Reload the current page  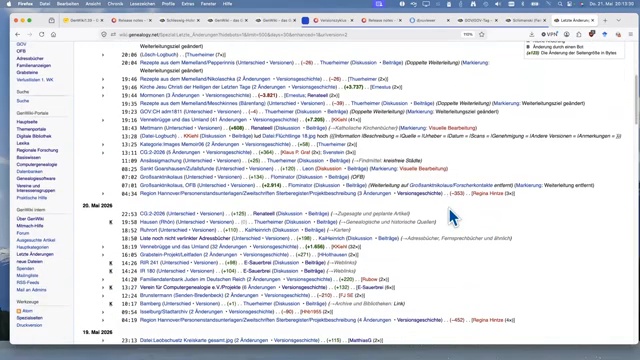pos(42,35)
